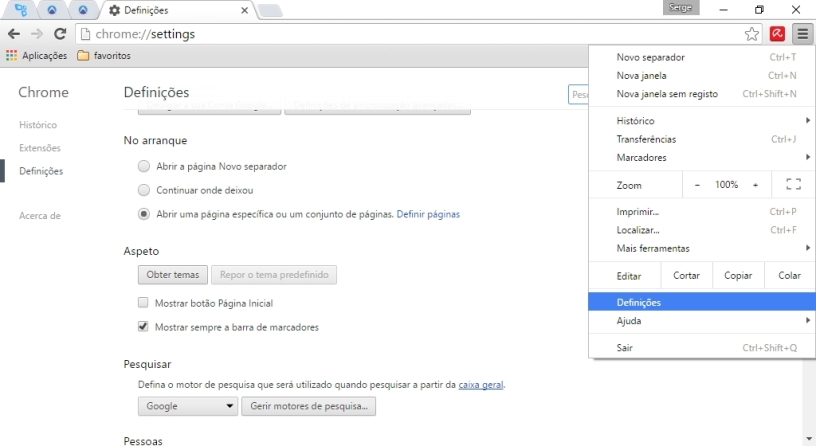Open Transferências from the menu
Viewport: 816px width, 446px height.
click(702, 139)
